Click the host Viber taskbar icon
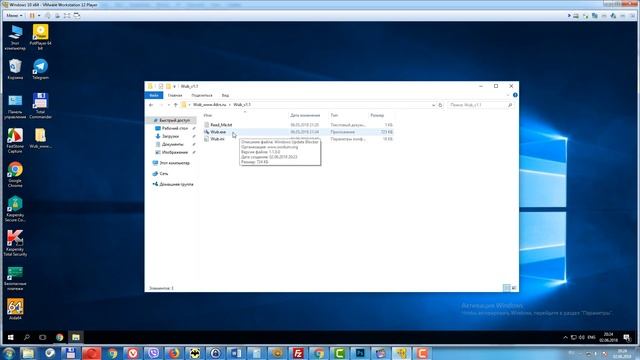 153,353
